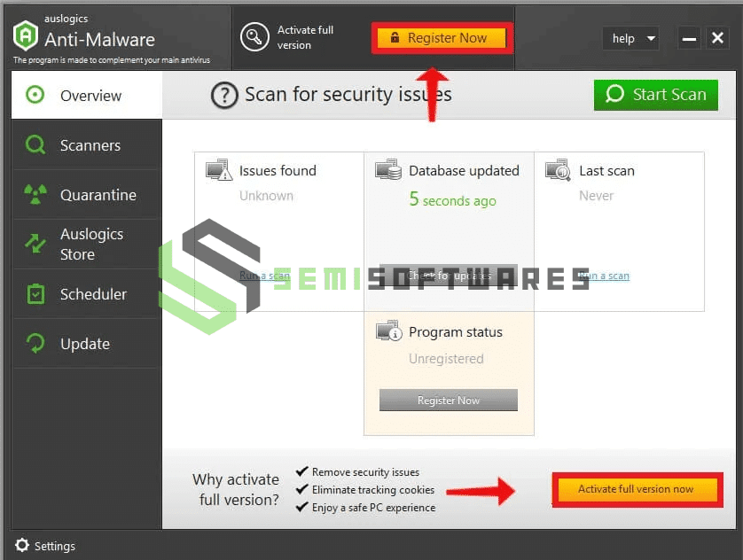Click the Check for updates button

click(449, 275)
